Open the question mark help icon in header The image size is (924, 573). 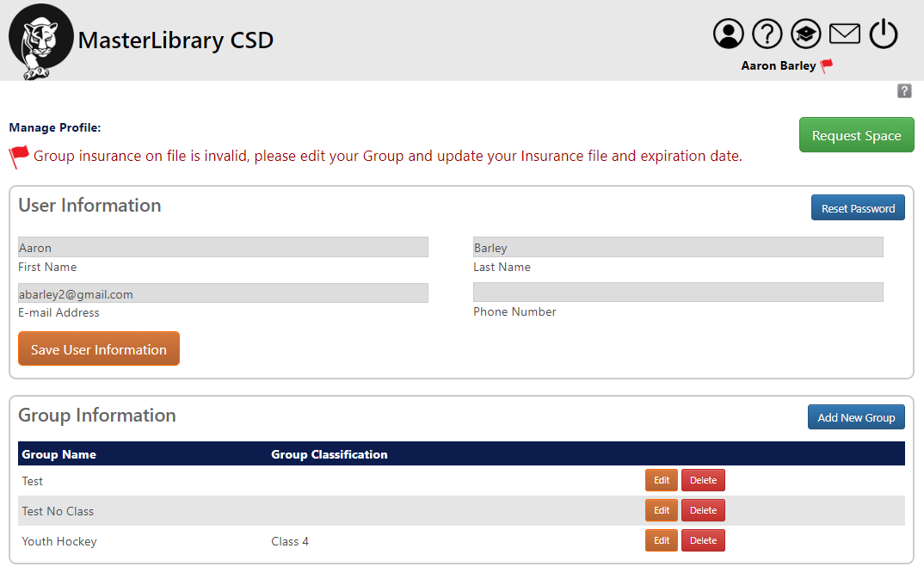coord(767,34)
